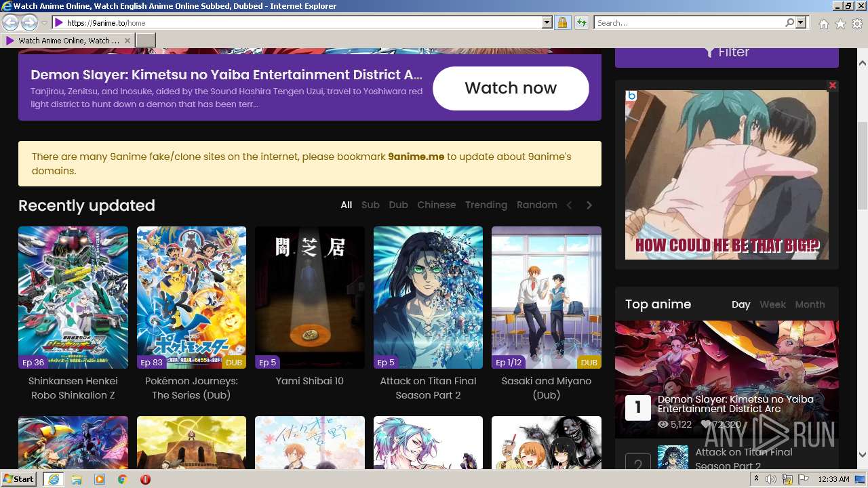Switch Top anime to Week
868x488 pixels.
(772, 304)
